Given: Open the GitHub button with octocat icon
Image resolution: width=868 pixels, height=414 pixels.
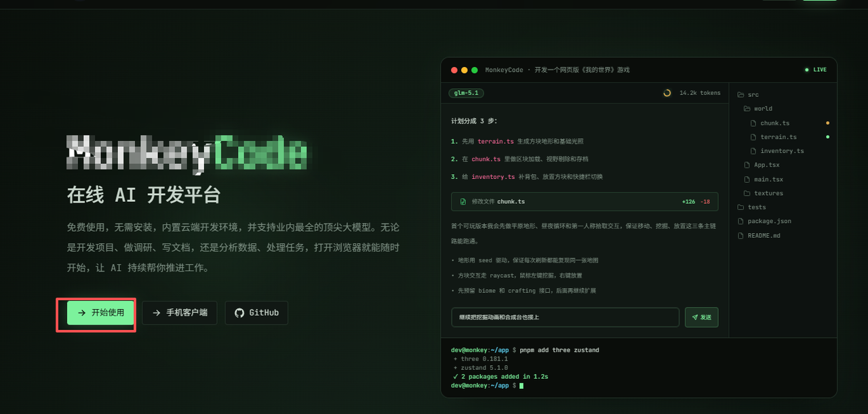Looking at the screenshot, I should tap(256, 313).
